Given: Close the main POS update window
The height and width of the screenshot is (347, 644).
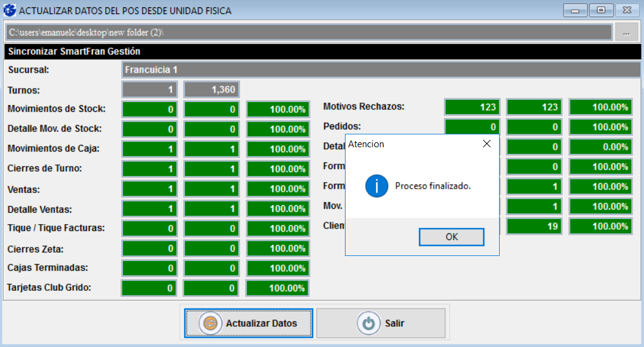Looking at the screenshot, I should [x=627, y=10].
